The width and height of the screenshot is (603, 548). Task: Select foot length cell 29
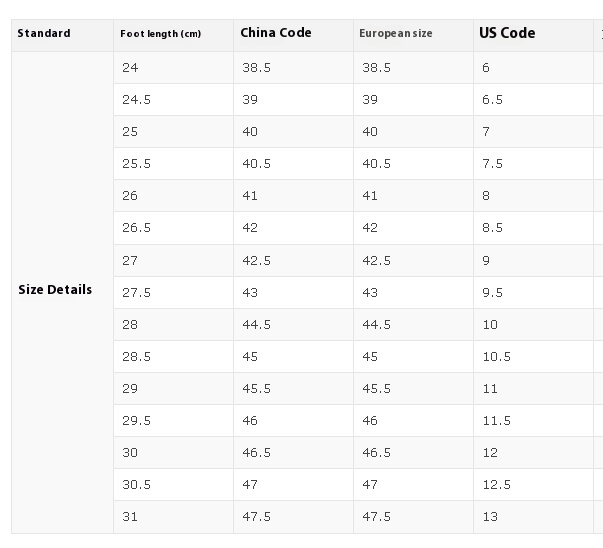pos(130,389)
